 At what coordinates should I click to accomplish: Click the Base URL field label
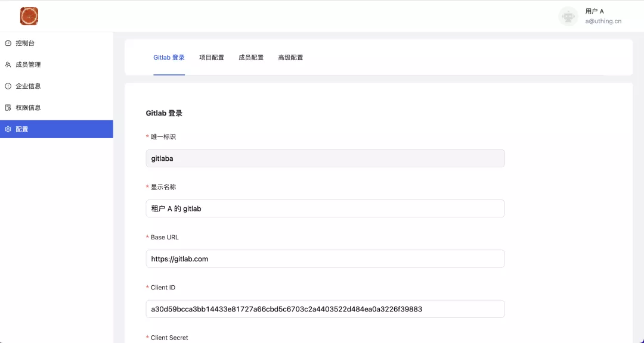165,237
